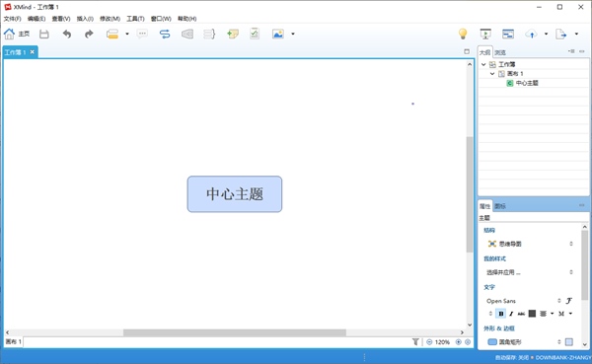
Task: Open 文件(F) menu
Action: tap(13, 19)
